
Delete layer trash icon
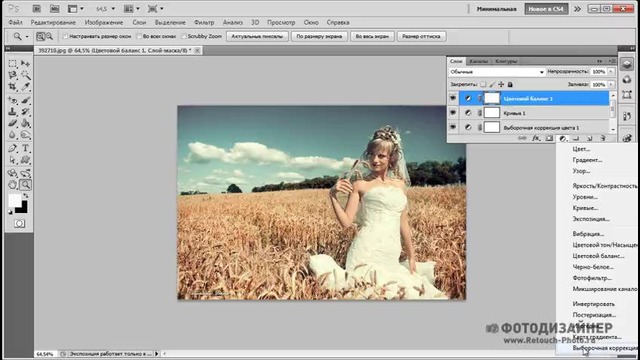point(602,138)
